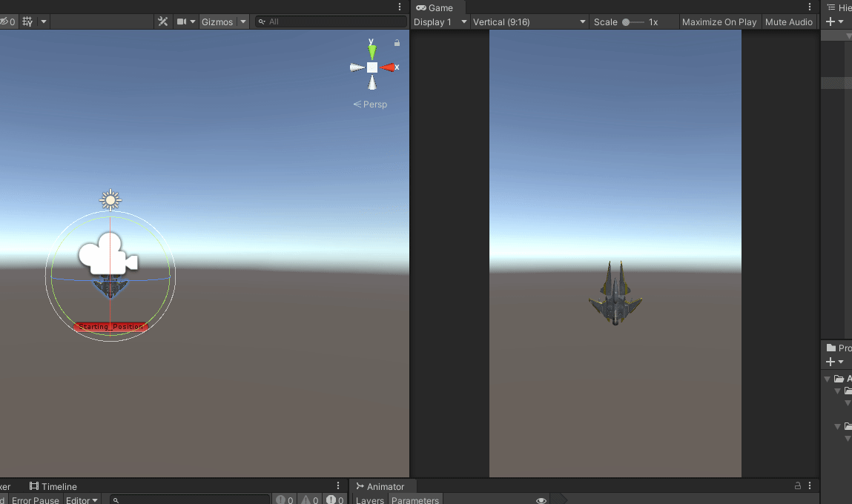Toggle console warning message filter
852x504 pixels.
click(x=310, y=500)
